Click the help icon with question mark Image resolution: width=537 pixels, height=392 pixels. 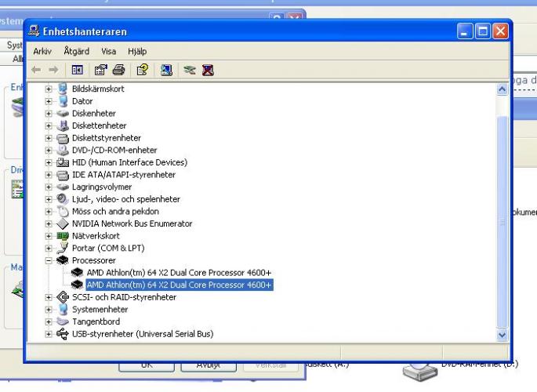(x=143, y=70)
